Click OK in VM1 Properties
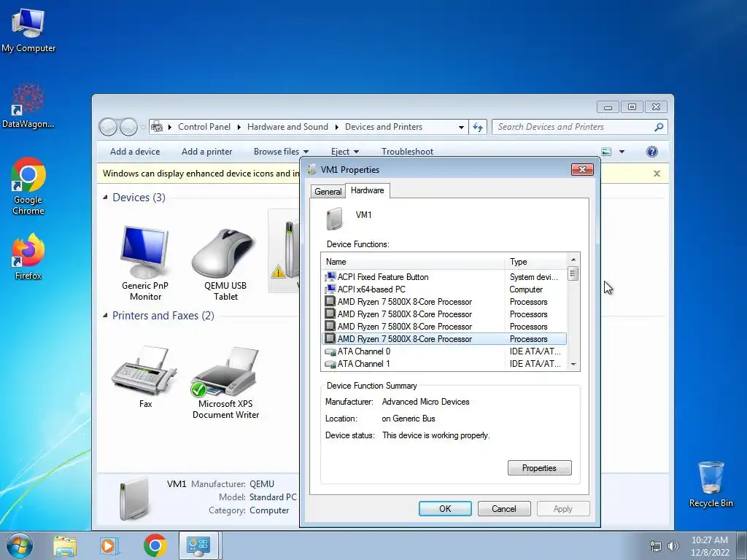Viewport: 747px width, 560px height. coord(445,508)
